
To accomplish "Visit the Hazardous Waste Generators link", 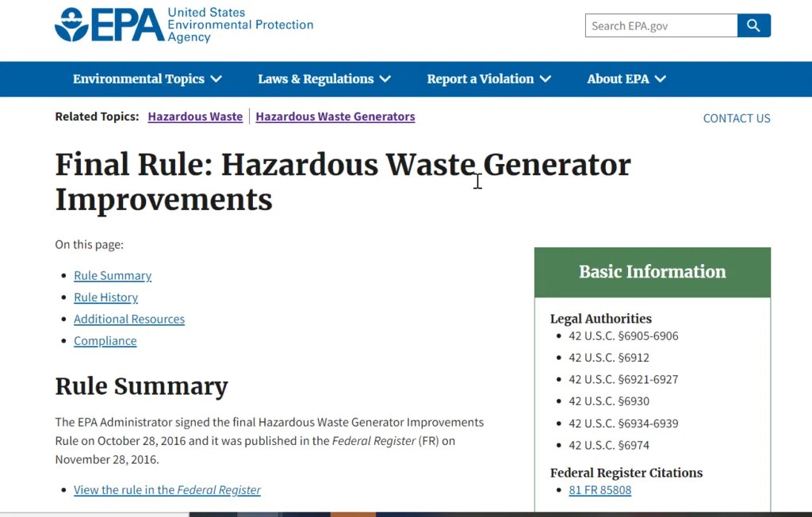I will (x=335, y=117).
